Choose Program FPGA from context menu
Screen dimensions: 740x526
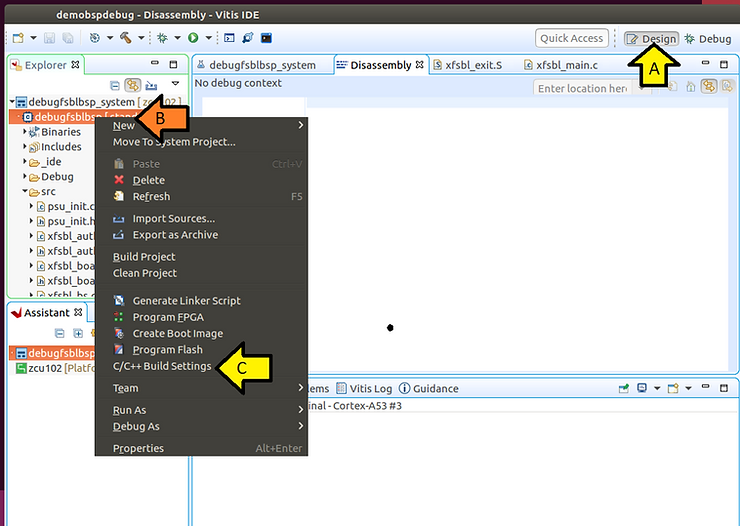[x=202, y=317]
